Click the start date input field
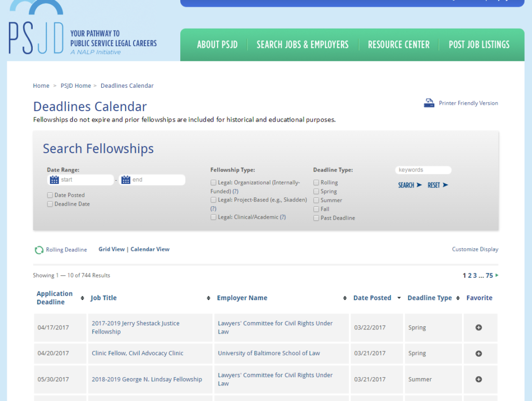This screenshot has height=401, width=532. point(81,180)
